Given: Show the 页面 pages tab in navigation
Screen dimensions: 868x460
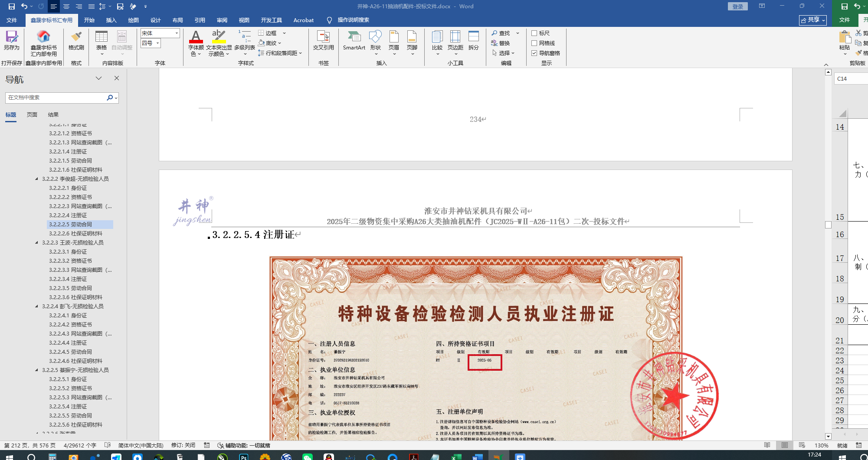Looking at the screenshot, I should (x=32, y=114).
